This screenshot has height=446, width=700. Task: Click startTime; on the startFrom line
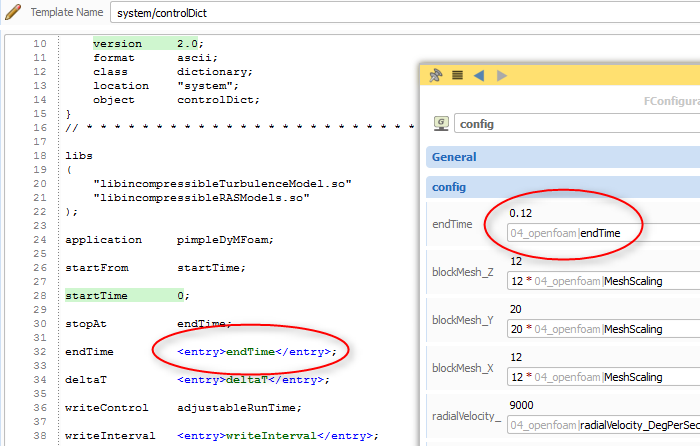tap(211, 268)
